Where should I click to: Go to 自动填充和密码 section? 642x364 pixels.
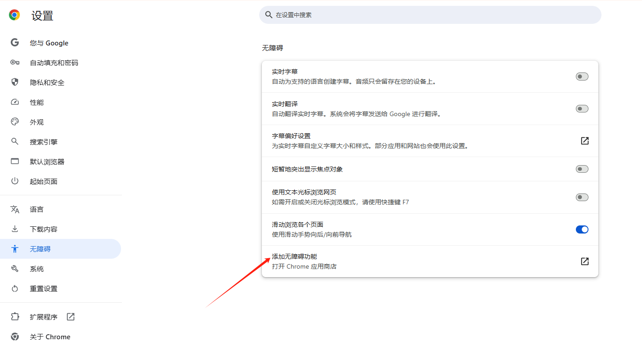[61, 63]
